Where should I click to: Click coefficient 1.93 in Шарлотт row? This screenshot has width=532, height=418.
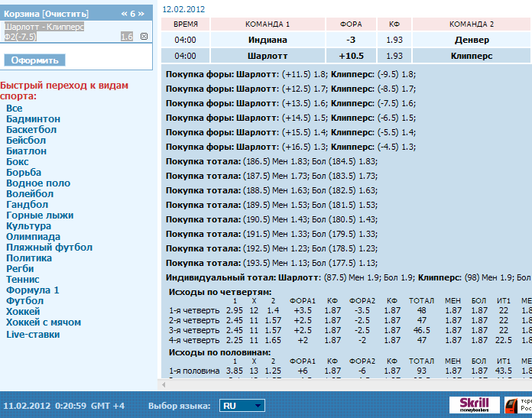pos(394,56)
